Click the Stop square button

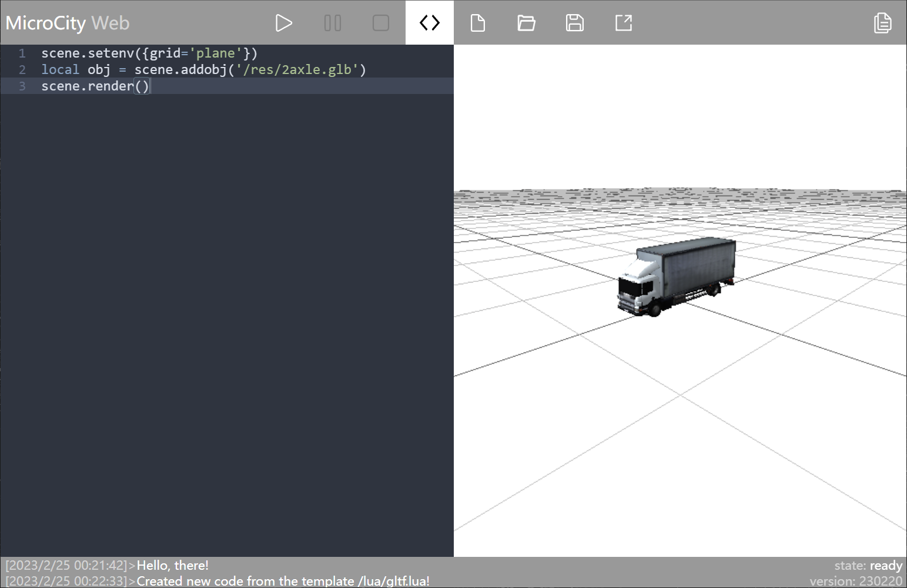(x=381, y=23)
